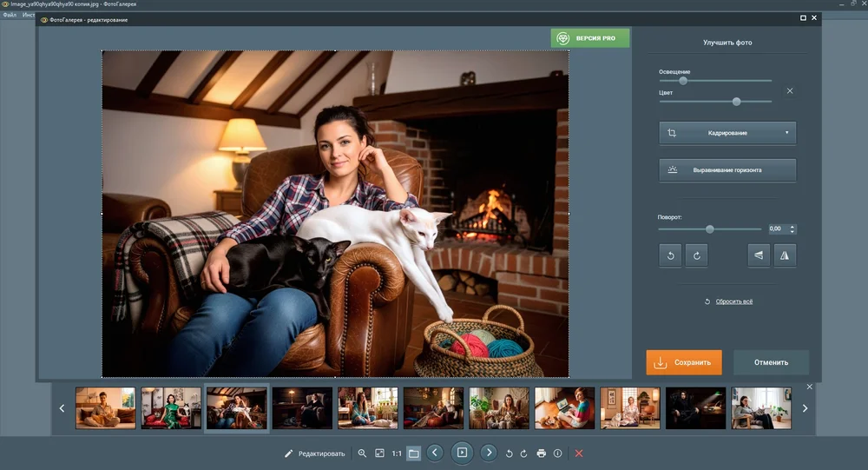Print the photo using the printer icon
The image size is (868, 470).
(541, 453)
